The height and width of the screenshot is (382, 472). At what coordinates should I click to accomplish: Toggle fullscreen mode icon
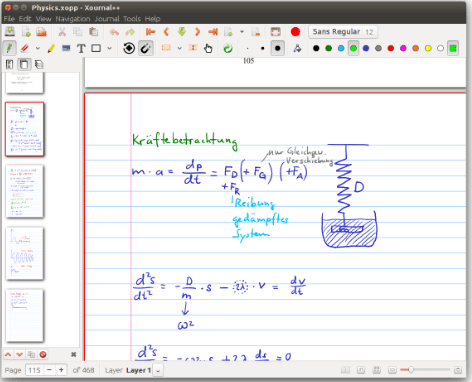(x=275, y=32)
